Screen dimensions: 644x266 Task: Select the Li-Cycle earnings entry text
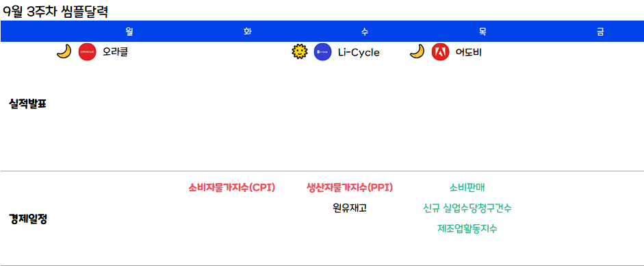[x=359, y=53]
